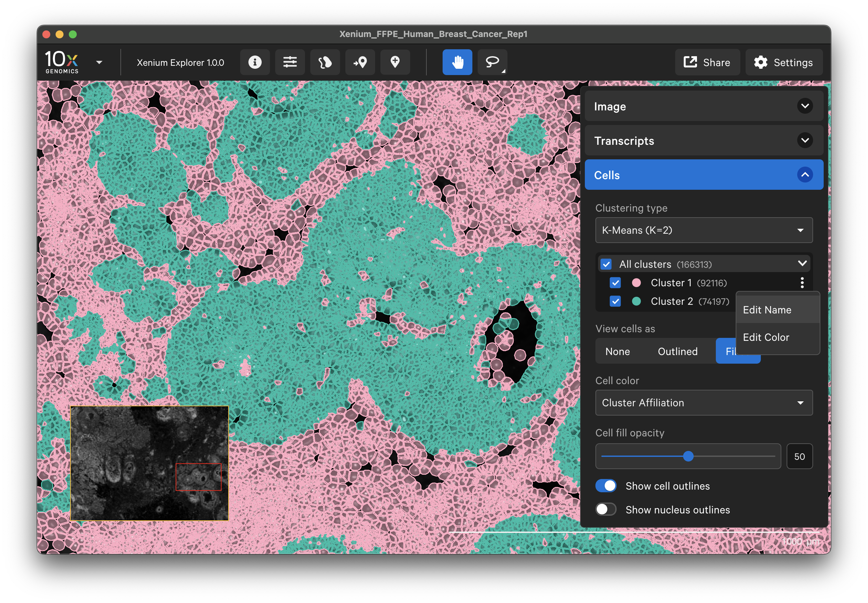
Task: Click the 10x Genomics logo
Action: 62,62
